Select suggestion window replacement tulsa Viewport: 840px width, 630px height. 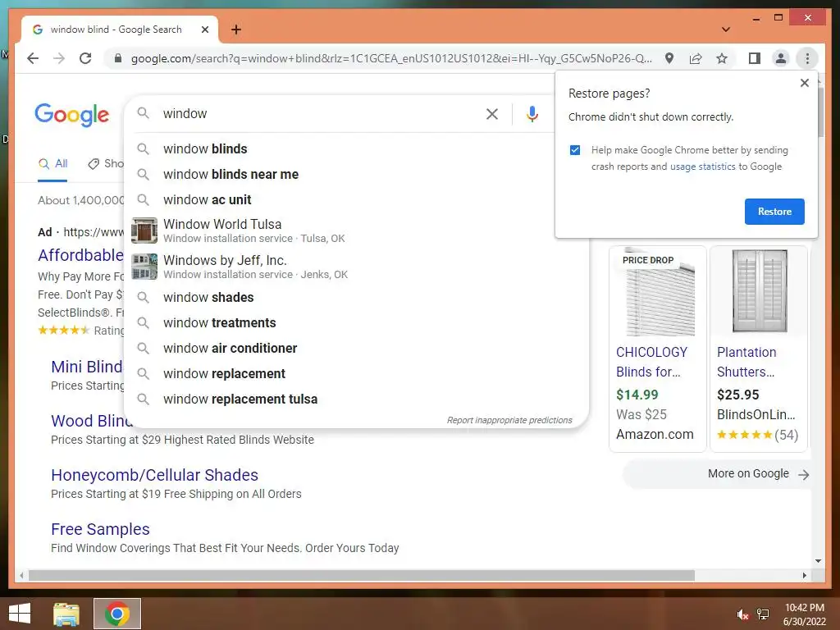(356, 399)
